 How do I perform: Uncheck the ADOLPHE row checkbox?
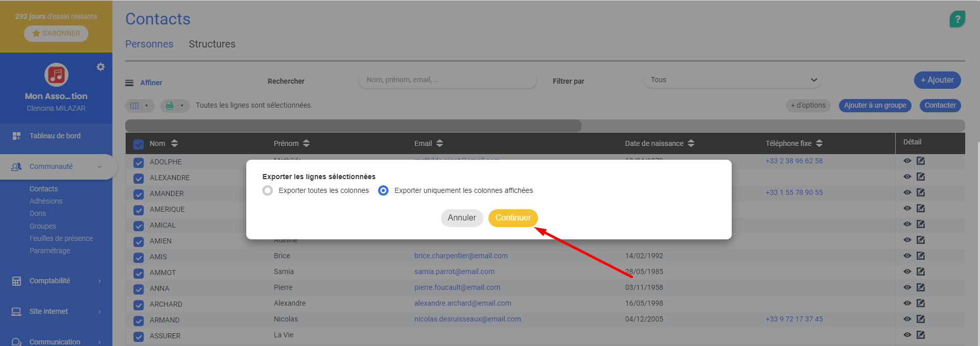138,163
